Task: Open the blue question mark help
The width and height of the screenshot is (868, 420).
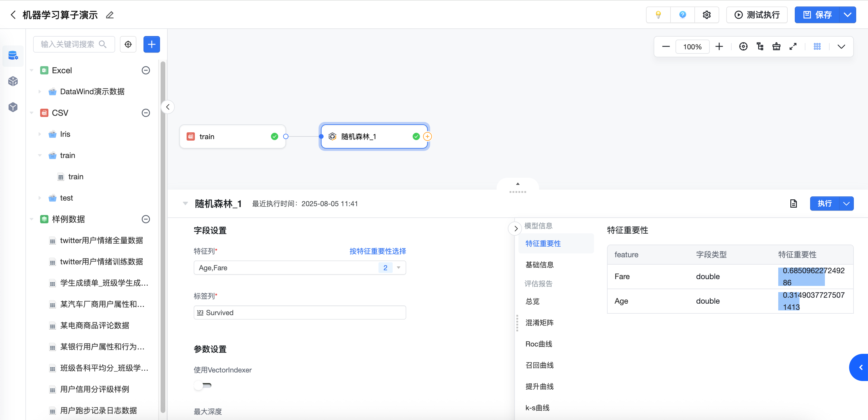Action: [682, 15]
